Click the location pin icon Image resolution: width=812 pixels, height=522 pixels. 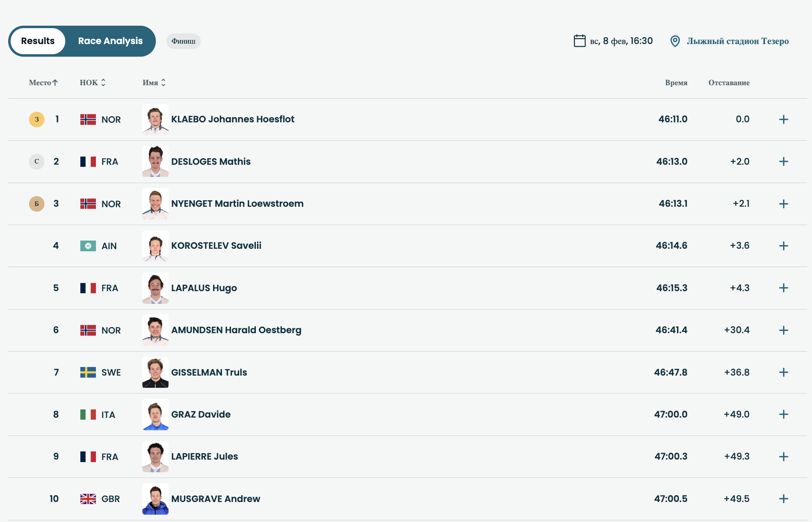pos(675,41)
